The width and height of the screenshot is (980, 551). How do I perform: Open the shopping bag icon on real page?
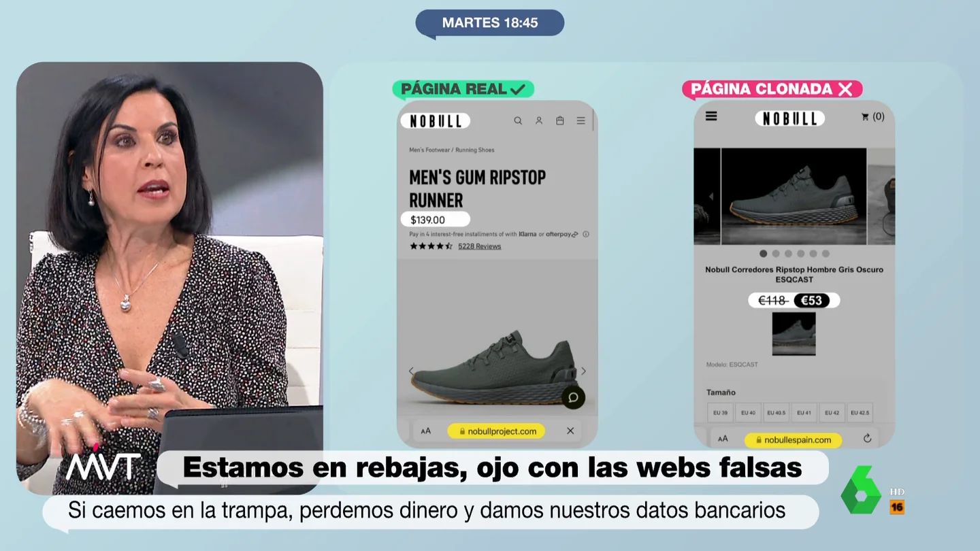(559, 120)
